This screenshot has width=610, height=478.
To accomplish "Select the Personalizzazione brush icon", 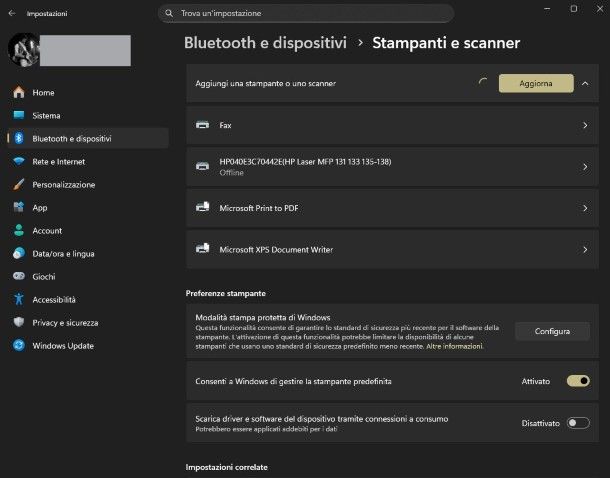I will [x=19, y=184].
